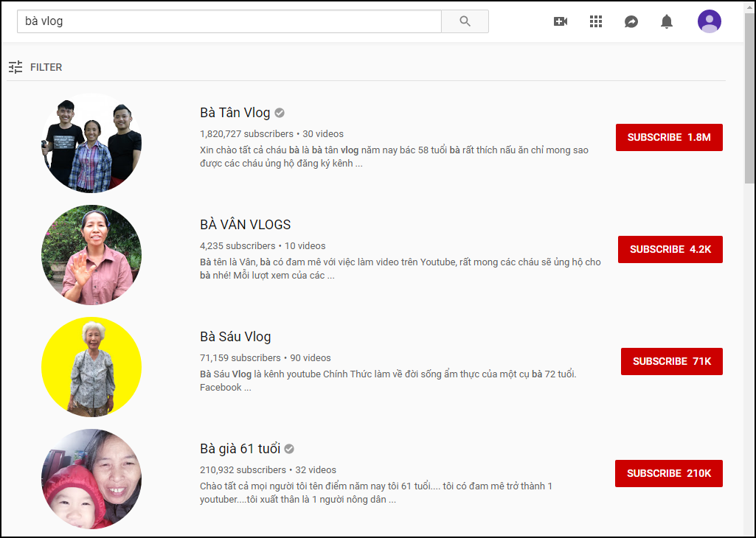Open the messages share bubble icon
The image size is (756, 538).
631,21
